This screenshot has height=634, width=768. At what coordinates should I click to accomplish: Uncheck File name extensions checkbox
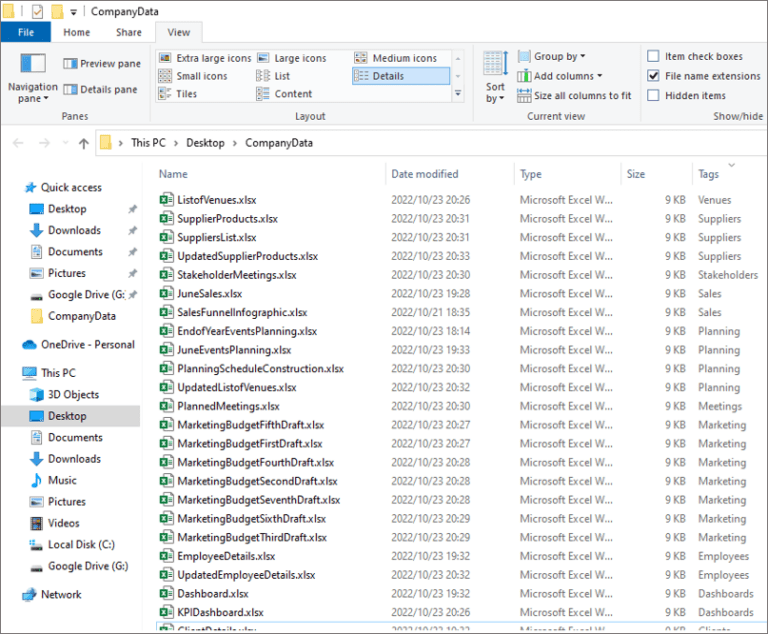653,76
